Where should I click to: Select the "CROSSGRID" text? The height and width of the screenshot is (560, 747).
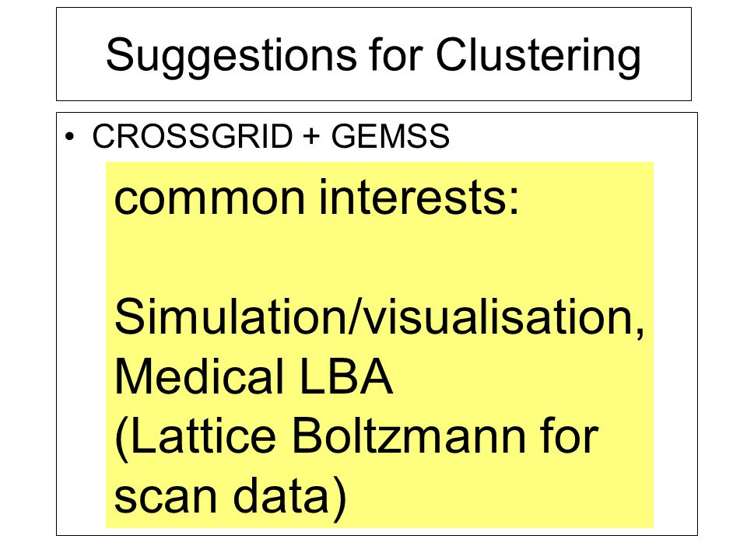192,136
